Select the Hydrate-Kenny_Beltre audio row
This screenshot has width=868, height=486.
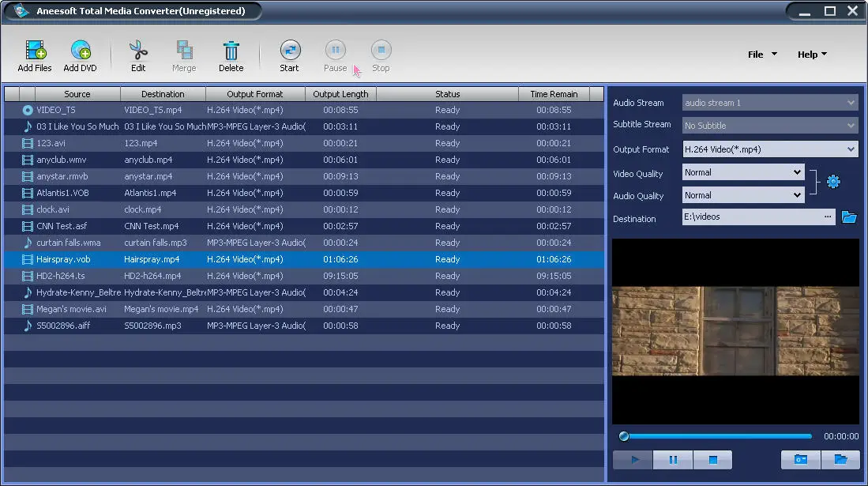coord(304,292)
